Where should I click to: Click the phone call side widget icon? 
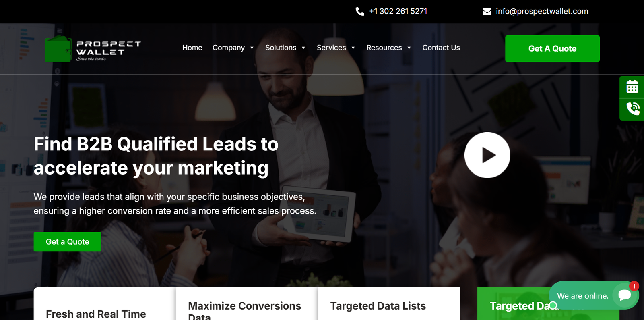tap(633, 108)
